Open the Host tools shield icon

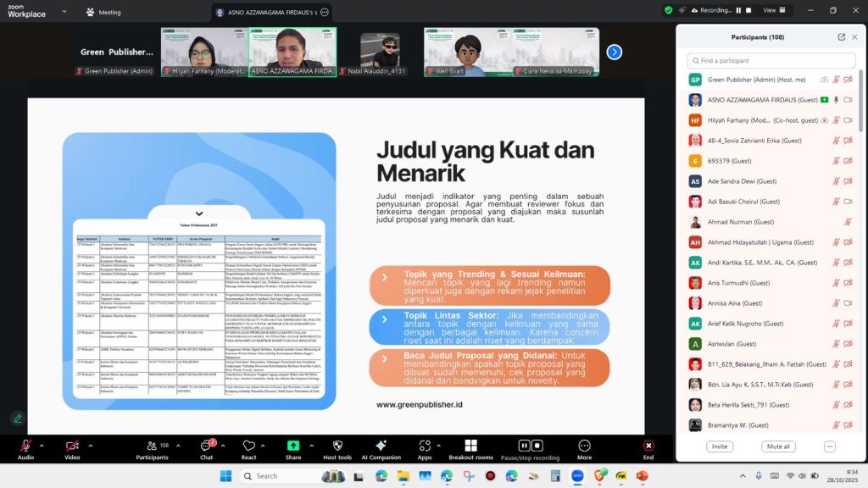(x=337, y=445)
